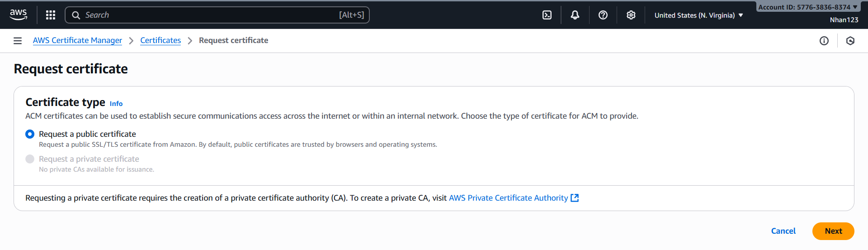Click the external link icon after Private Certificate Authority
868x250 pixels.
pos(575,198)
